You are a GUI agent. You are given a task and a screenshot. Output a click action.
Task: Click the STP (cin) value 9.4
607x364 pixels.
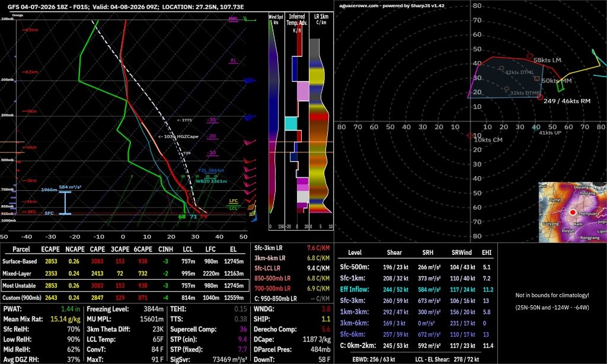[x=242, y=339]
